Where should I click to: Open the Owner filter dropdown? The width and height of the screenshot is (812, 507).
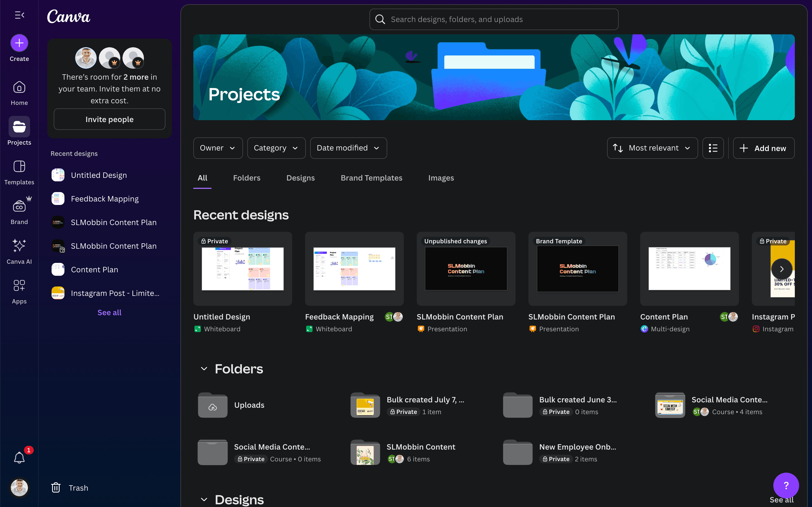[x=218, y=148]
